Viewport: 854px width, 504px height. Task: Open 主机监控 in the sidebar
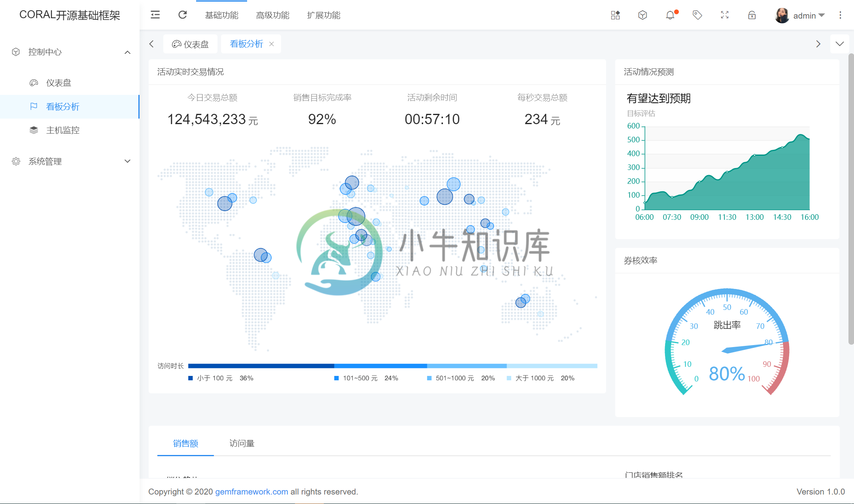pyautogui.click(x=70, y=130)
